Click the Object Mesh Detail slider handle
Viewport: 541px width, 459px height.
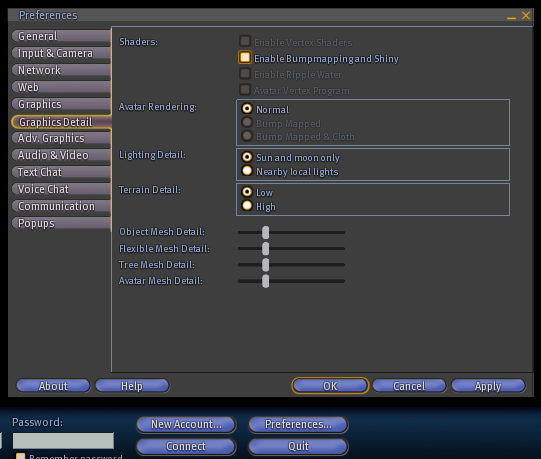265,232
